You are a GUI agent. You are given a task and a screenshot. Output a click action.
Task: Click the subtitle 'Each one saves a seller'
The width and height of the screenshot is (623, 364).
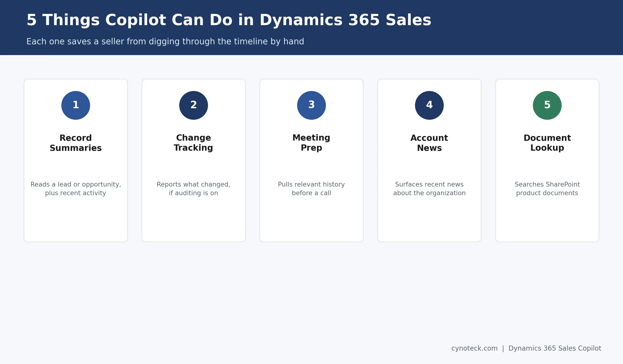click(x=165, y=41)
